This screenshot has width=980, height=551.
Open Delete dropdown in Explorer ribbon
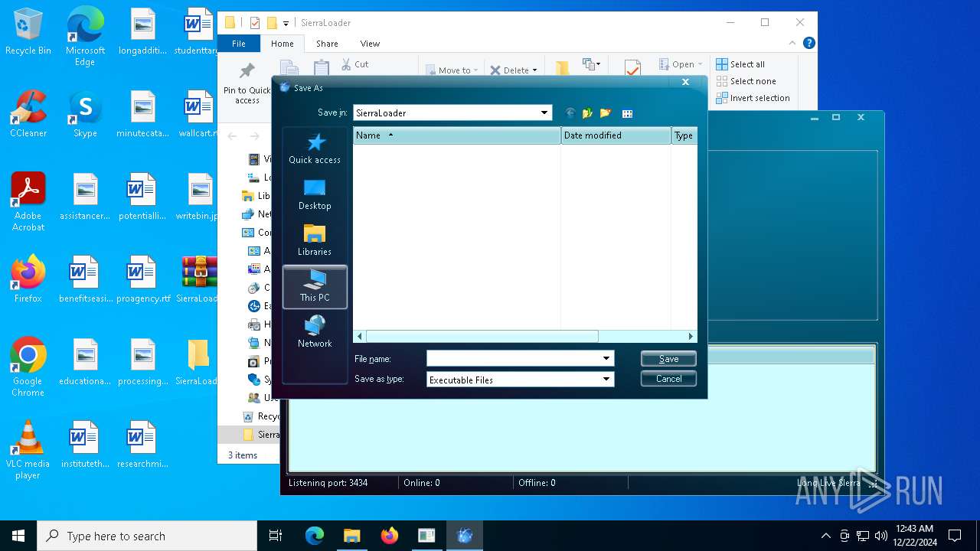514,70
